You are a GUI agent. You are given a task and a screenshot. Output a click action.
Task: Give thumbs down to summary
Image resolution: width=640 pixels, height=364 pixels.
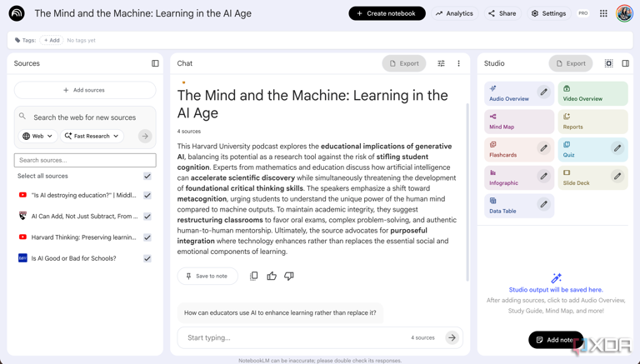pyautogui.click(x=289, y=277)
